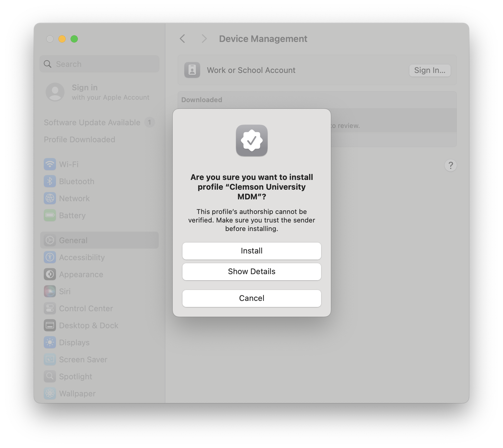Image resolution: width=503 pixels, height=448 pixels.
Task: Click the Desktop & Dock icon
Action: pos(50,326)
